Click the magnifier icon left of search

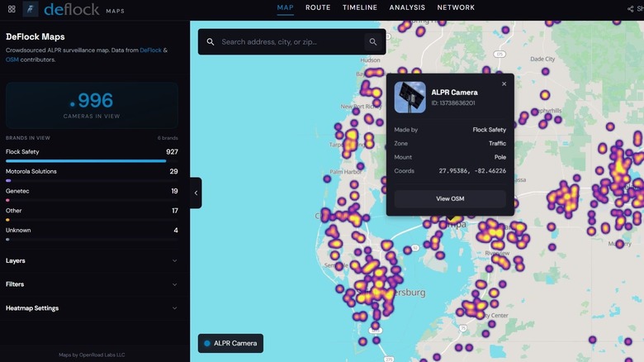(x=211, y=41)
